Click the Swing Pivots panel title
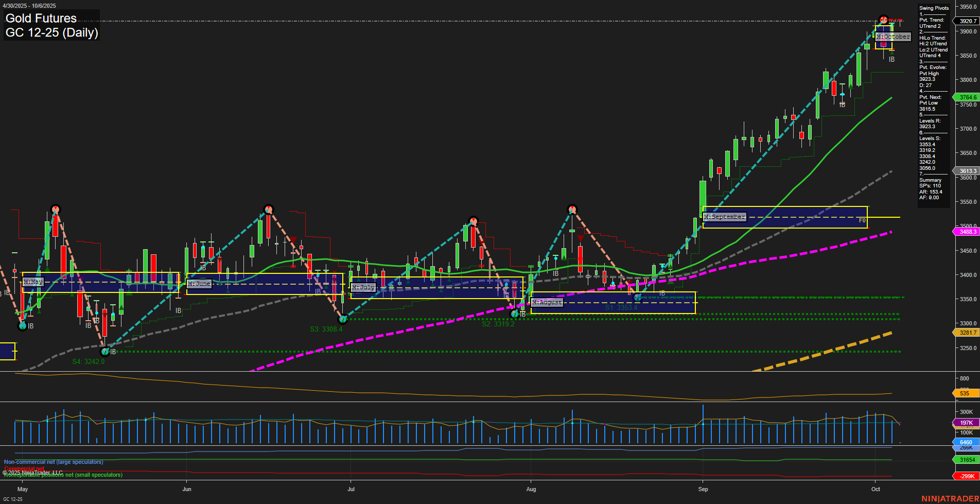The image size is (980, 504). [x=933, y=8]
